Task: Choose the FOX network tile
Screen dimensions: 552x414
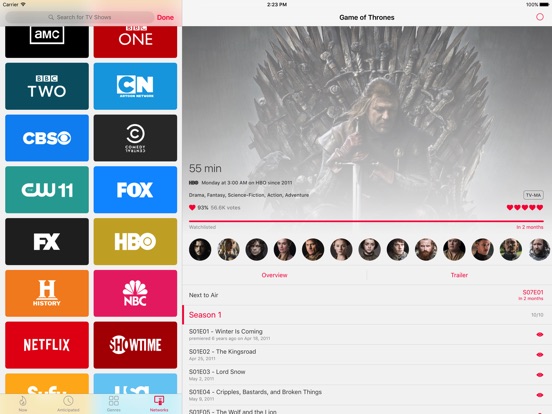Action: 135,190
